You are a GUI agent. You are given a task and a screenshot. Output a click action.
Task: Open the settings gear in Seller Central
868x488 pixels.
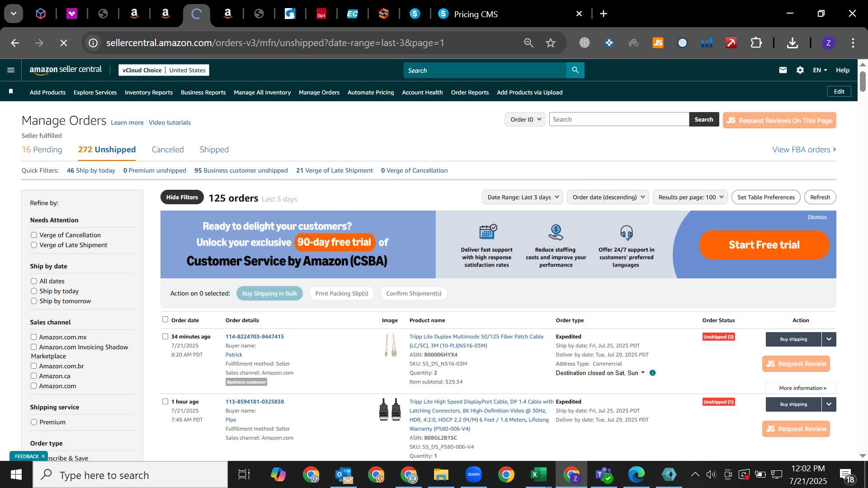pos(800,70)
